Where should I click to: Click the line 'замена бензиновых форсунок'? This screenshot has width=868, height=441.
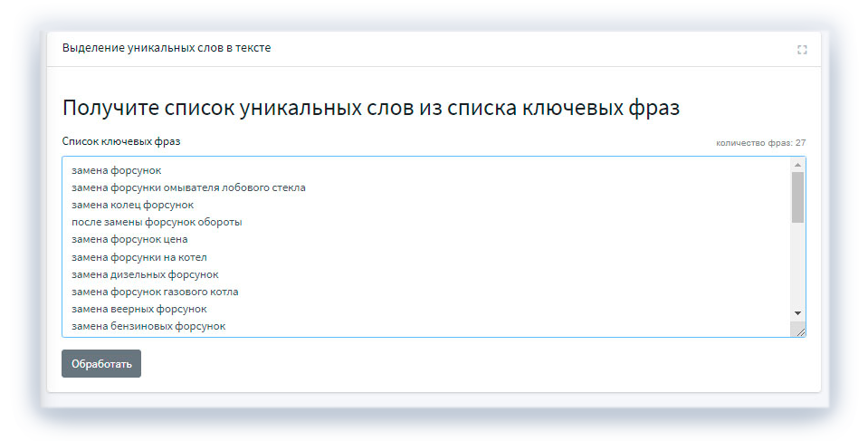pyautogui.click(x=148, y=326)
